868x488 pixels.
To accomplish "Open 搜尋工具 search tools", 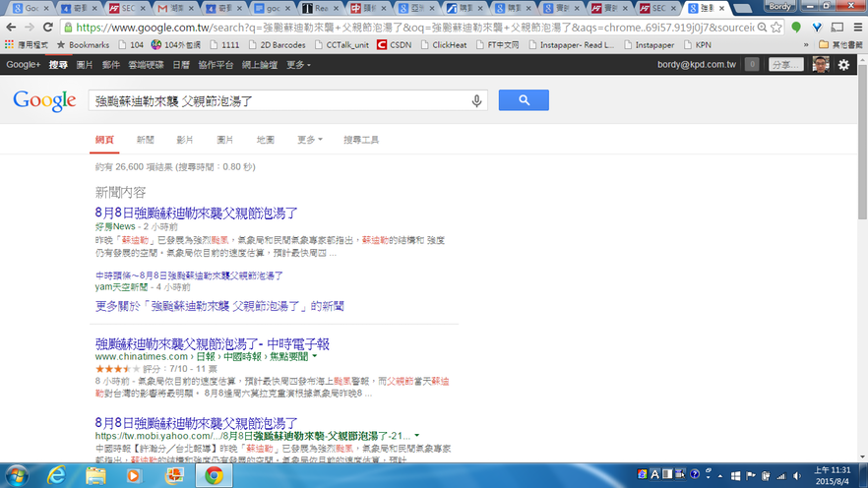I will pos(361,140).
